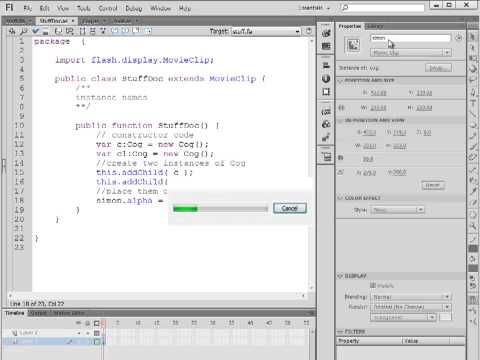This screenshot has width=480, height=360.
Task: Open the Transform square icon in the panel dock
Action: pos(326,92)
